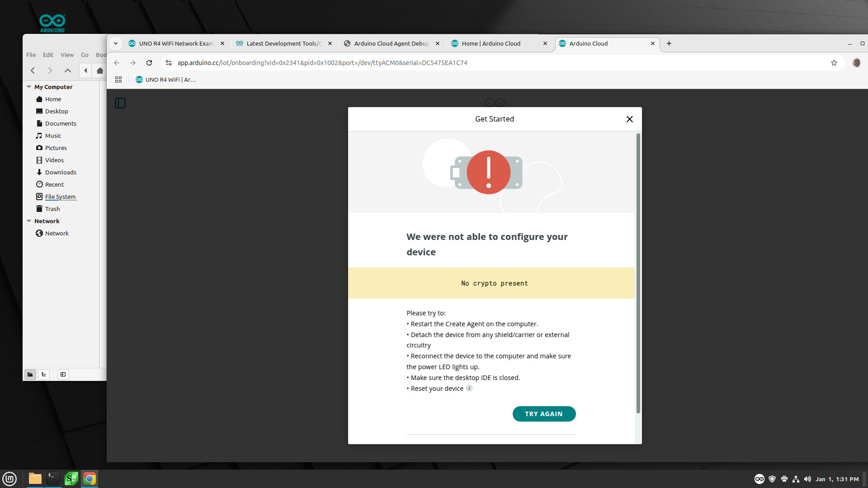Collapse the Network section in the sidebar
Screen dimensions: 868x488
[x=29, y=221]
